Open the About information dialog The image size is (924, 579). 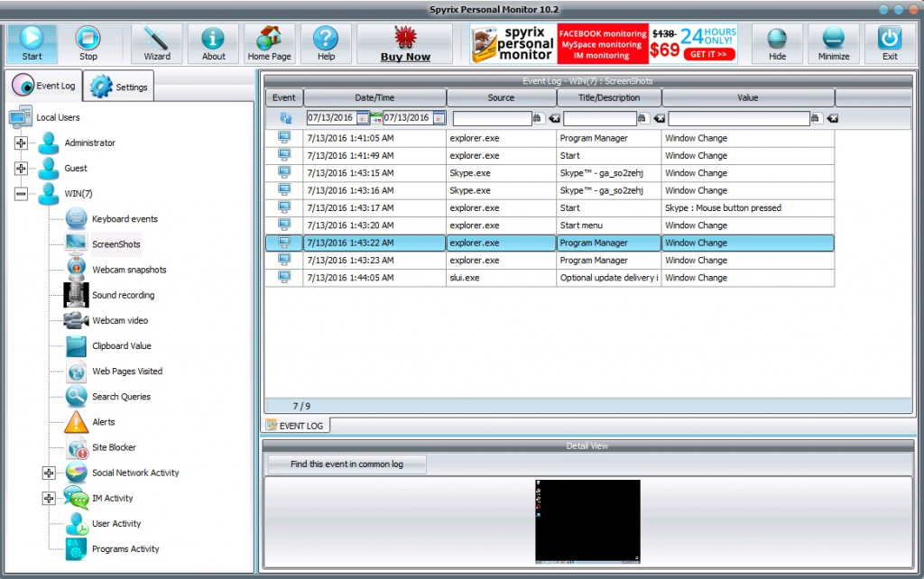tap(214, 43)
